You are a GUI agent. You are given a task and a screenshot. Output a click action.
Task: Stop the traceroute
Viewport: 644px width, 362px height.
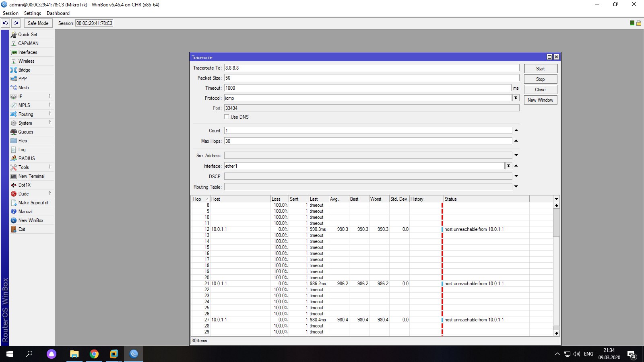pos(541,79)
